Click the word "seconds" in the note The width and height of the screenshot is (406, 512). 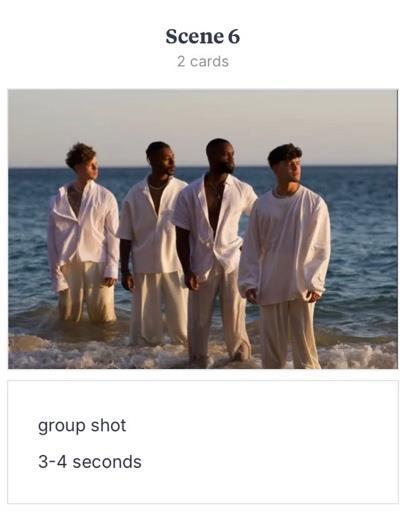pyautogui.click(x=107, y=462)
